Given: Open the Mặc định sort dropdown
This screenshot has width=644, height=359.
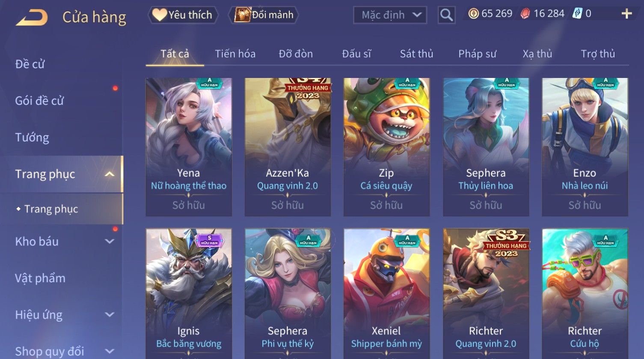Looking at the screenshot, I should coord(390,15).
